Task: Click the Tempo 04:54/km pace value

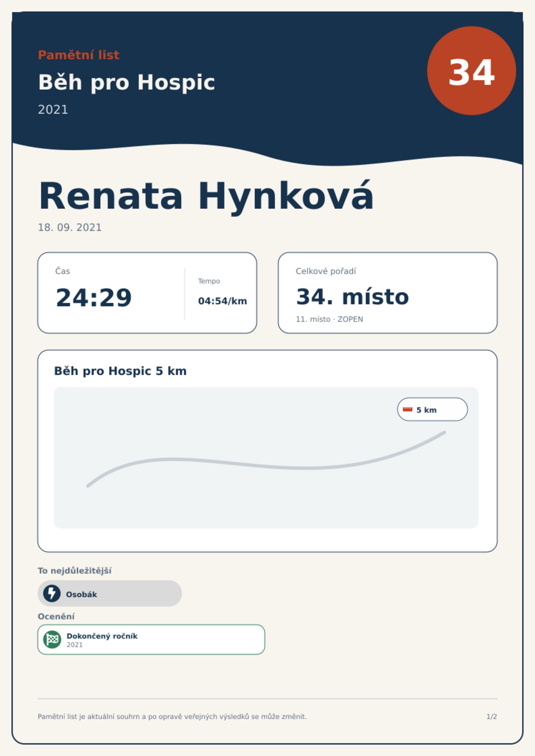Action: click(x=222, y=301)
